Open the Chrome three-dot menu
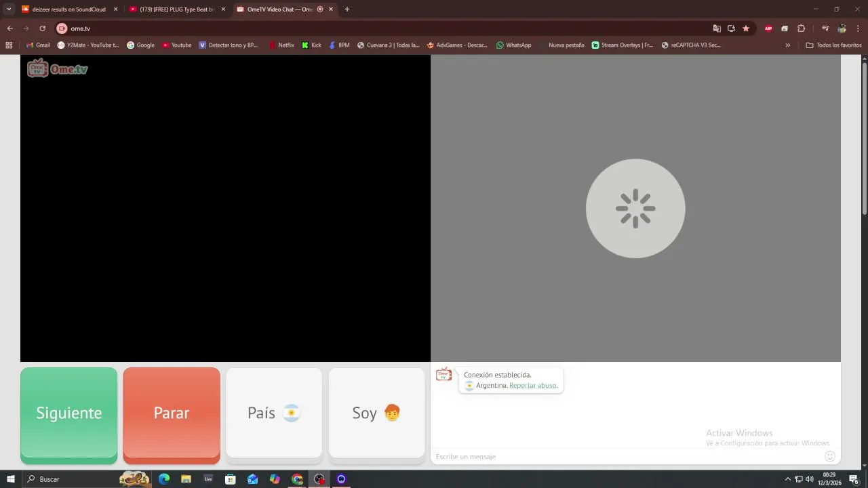Viewport: 868px width, 488px height. click(x=858, y=28)
